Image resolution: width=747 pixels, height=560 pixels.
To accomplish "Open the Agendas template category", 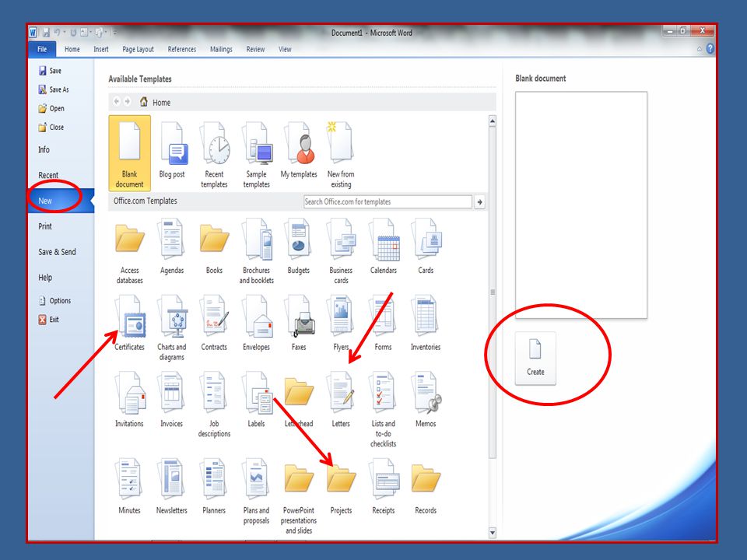I will [x=172, y=247].
